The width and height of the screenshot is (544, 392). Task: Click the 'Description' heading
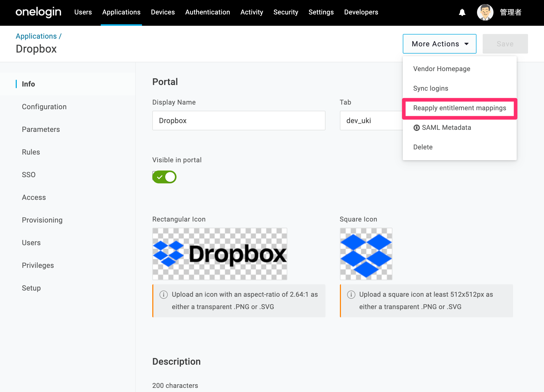click(177, 362)
